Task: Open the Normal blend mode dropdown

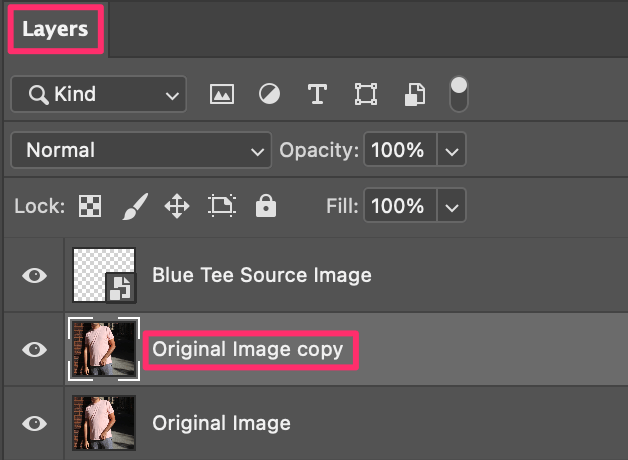Action: click(x=141, y=150)
